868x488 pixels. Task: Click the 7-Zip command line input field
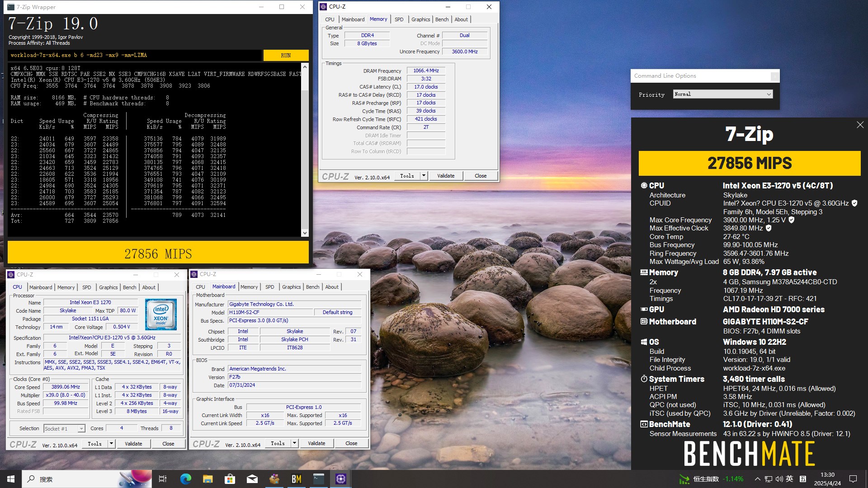click(134, 55)
